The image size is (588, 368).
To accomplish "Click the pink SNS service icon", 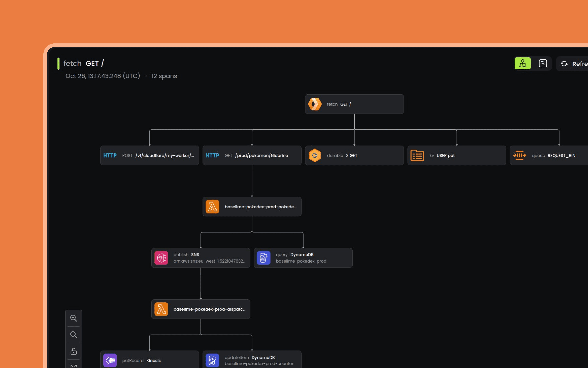I will pos(161,258).
